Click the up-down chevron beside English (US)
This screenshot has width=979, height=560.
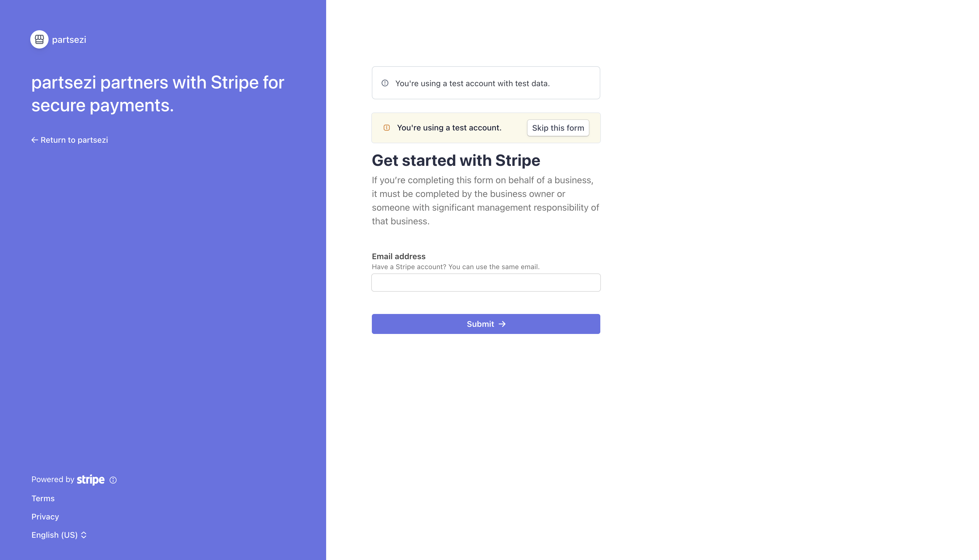coord(84,535)
